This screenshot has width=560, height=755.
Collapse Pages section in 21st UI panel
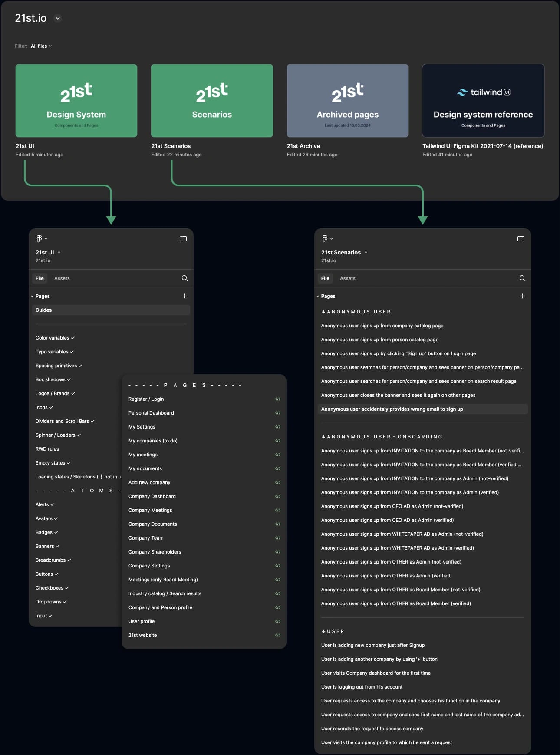(32, 296)
